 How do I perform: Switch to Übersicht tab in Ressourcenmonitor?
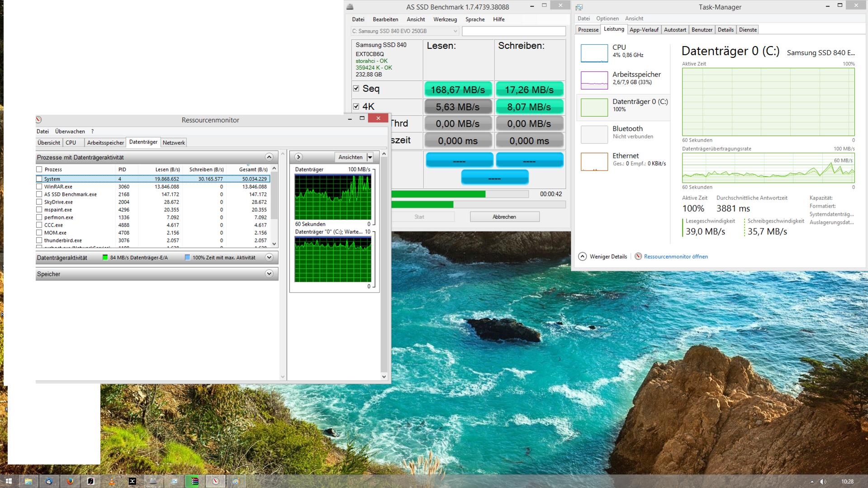49,143
